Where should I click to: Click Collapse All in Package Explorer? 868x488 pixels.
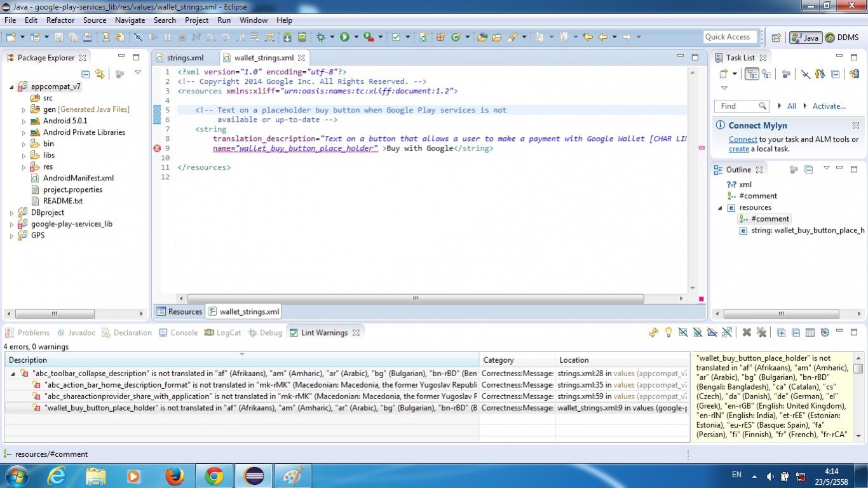pyautogui.click(x=85, y=74)
